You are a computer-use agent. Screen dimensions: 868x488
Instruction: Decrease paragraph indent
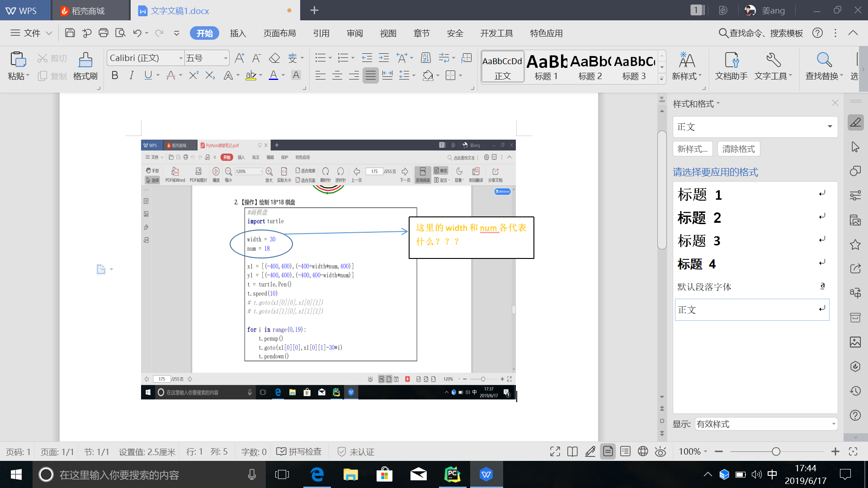click(367, 58)
